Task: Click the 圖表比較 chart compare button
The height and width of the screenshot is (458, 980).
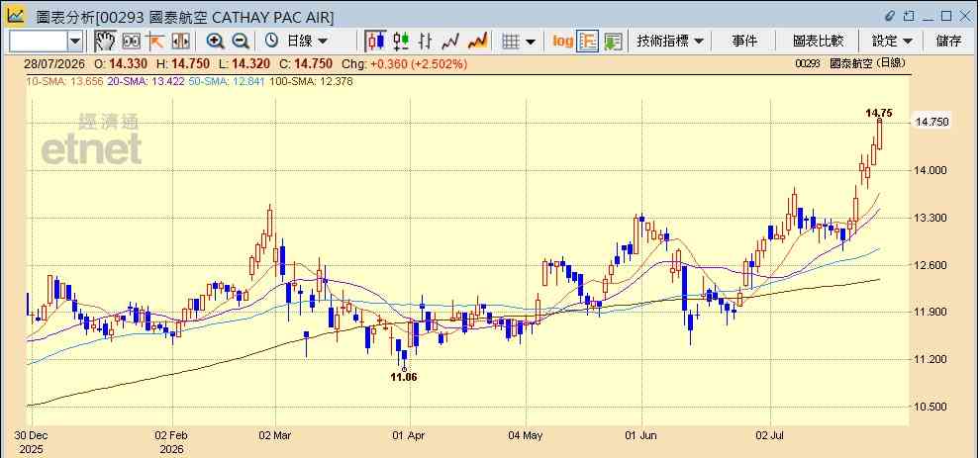Action: (x=818, y=42)
